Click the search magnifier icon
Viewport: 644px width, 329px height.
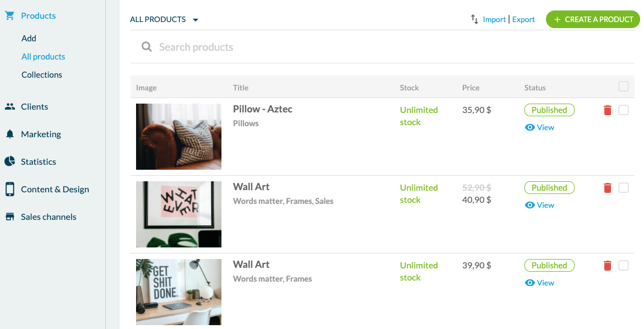coord(147,47)
